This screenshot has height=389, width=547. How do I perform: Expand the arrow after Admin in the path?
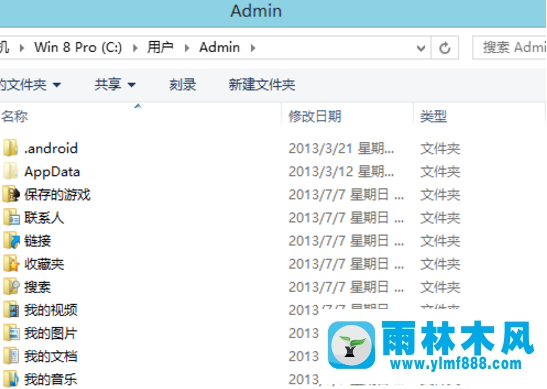pyautogui.click(x=253, y=47)
